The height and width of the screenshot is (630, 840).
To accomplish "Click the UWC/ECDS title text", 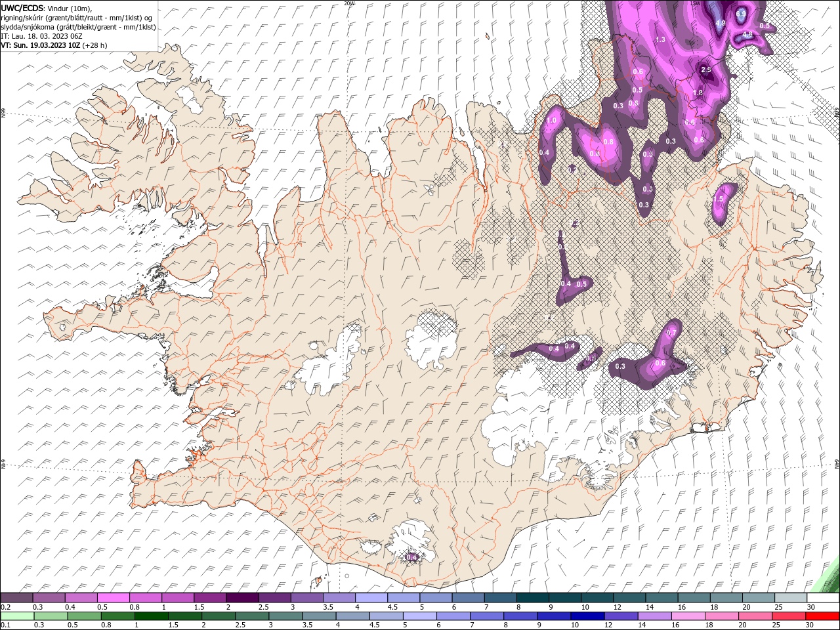I will click(22, 7).
